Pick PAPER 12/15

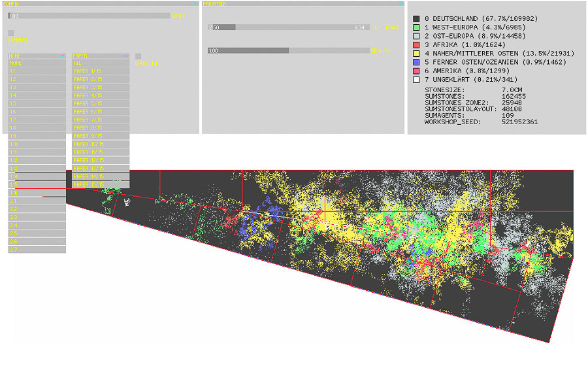pyautogui.click(x=101, y=161)
